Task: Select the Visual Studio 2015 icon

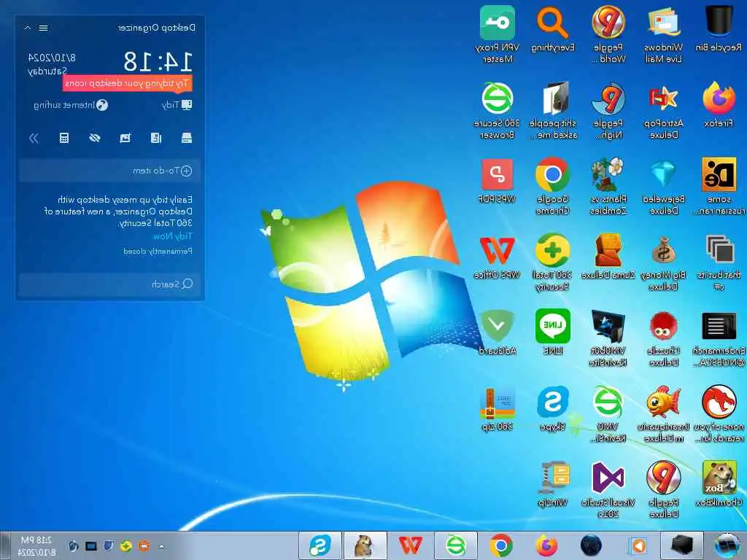Action: point(608,489)
